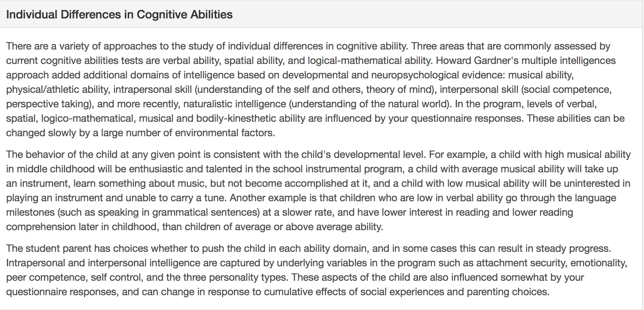Click the phrase Howard Gardner's multiple intelligences

coord(526,60)
